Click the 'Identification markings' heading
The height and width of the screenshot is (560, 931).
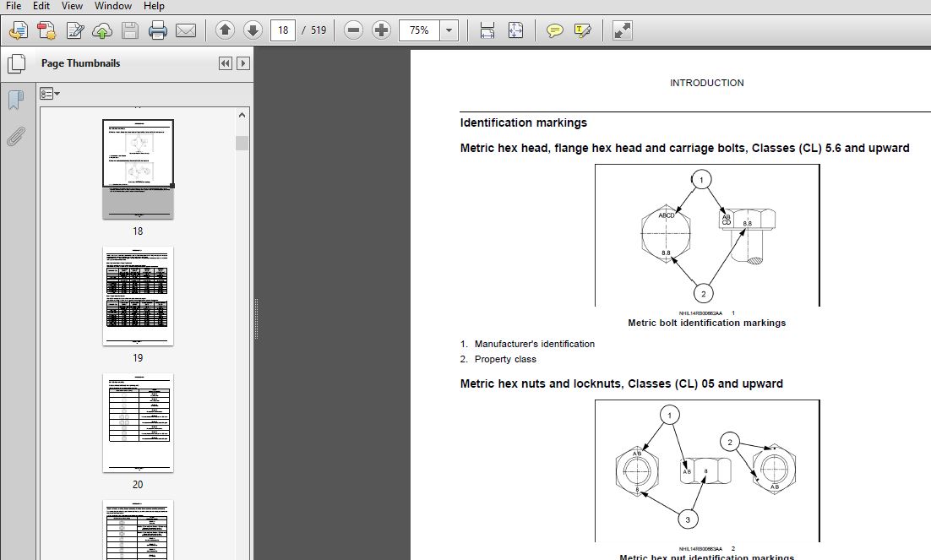point(523,123)
